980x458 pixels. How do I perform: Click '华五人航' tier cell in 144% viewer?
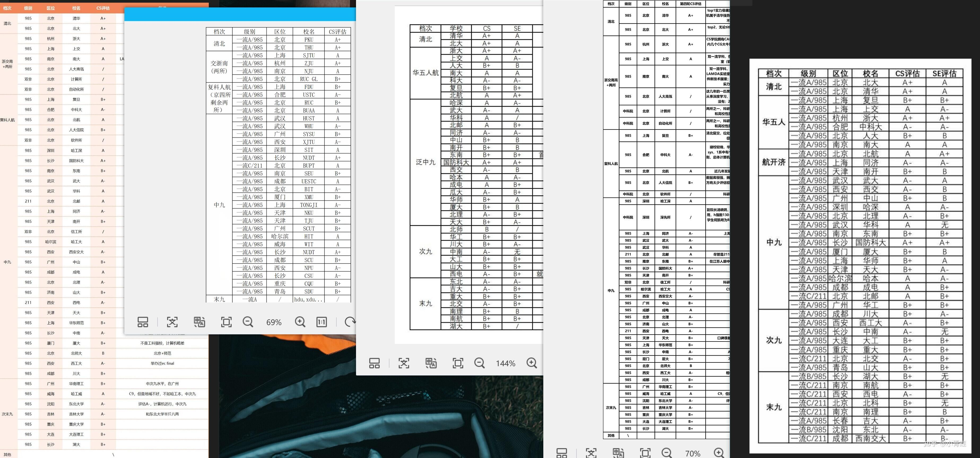[425, 73]
